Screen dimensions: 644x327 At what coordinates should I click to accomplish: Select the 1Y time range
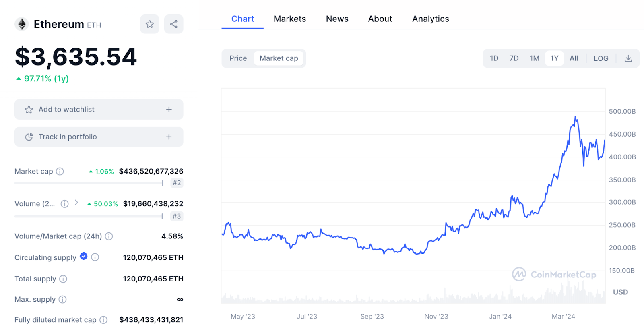(554, 58)
